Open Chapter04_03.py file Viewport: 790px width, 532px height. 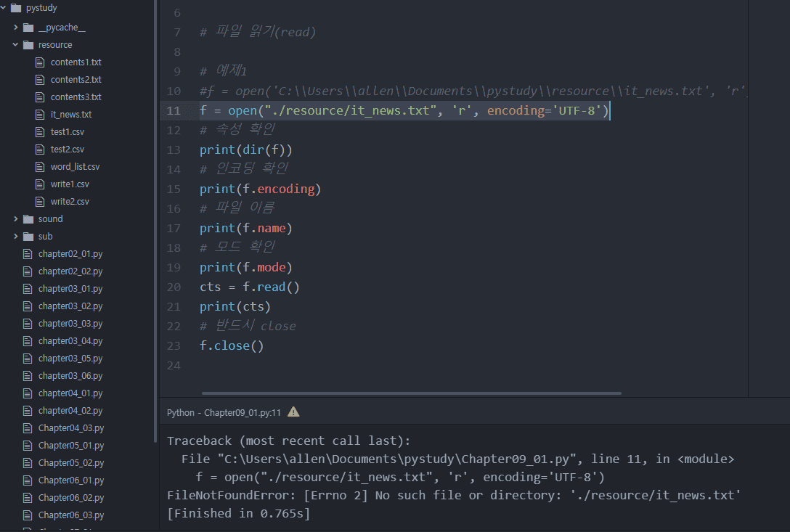click(x=71, y=427)
